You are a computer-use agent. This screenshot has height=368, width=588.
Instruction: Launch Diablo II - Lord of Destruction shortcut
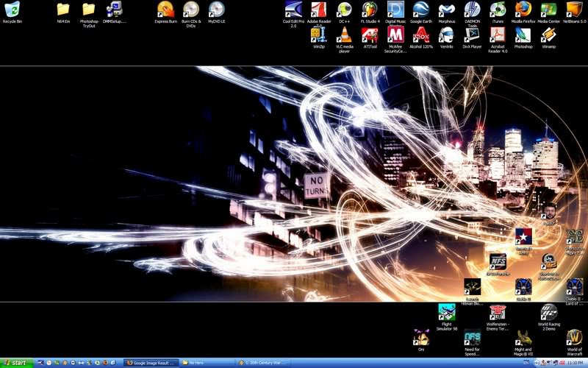[575, 291]
